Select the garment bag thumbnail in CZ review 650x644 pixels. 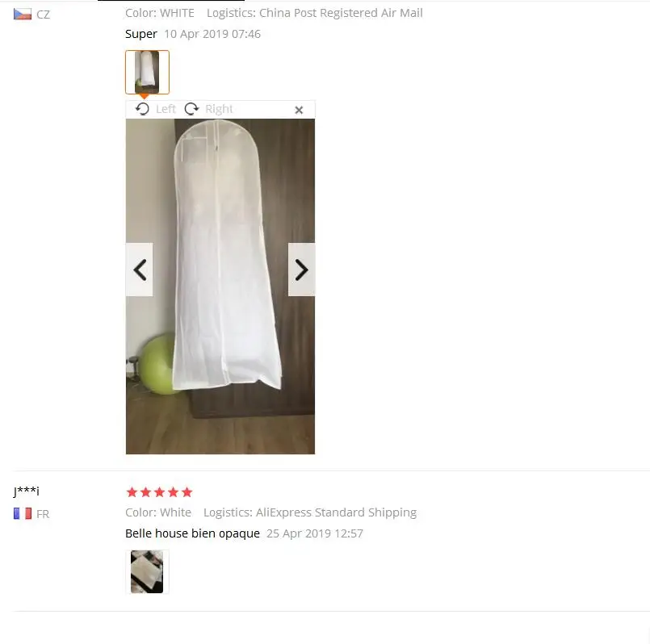(147, 72)
